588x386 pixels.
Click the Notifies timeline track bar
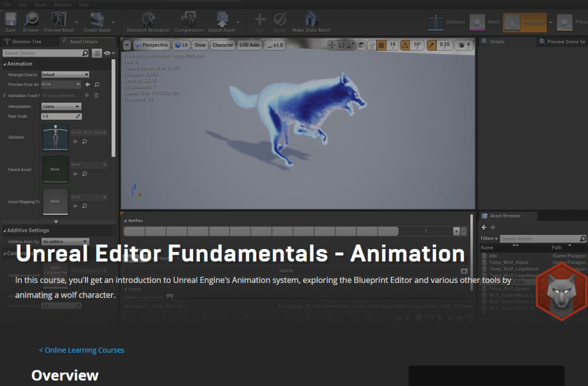260,231
